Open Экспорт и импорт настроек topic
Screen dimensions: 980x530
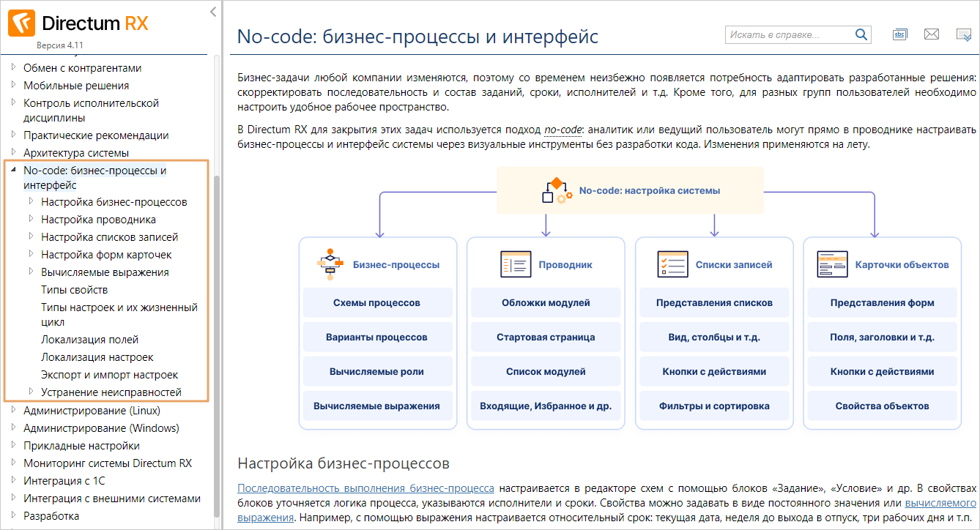click(109, 375)
